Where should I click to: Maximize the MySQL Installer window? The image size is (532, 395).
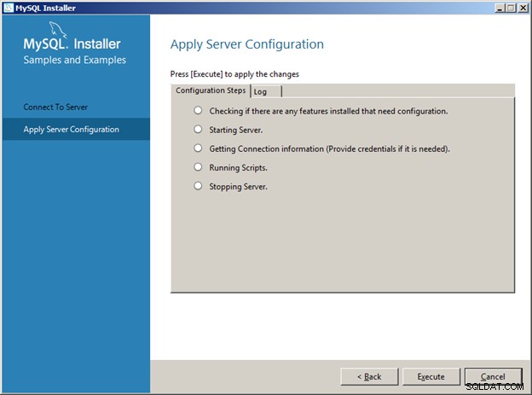pos(511,8)
